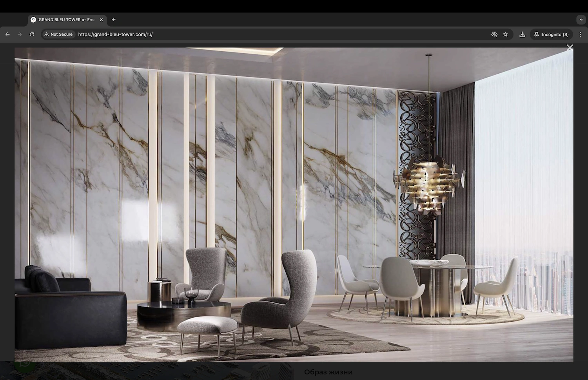Close the image lightbox with X

[x=570, y=47]
